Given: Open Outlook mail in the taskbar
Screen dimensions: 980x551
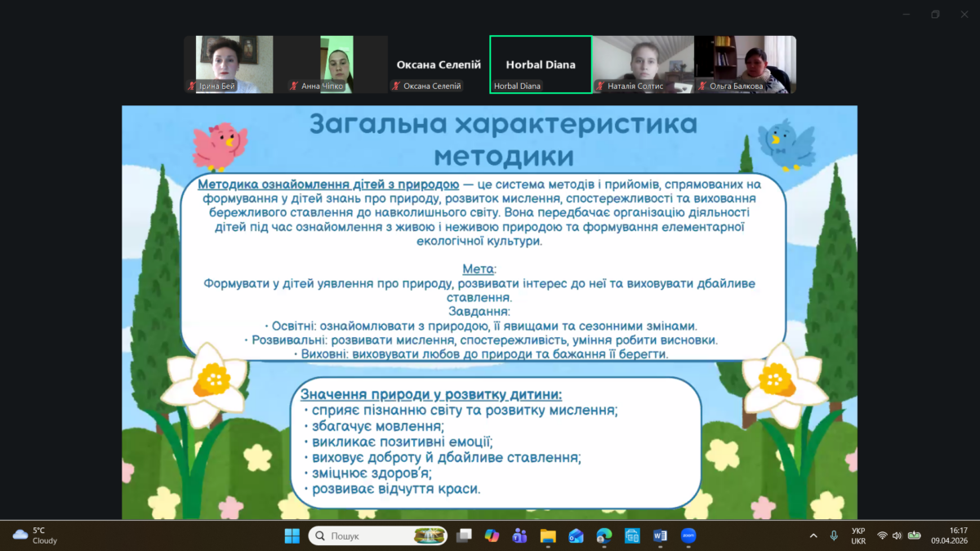Looking at the screenshot, I should (576, 535).
